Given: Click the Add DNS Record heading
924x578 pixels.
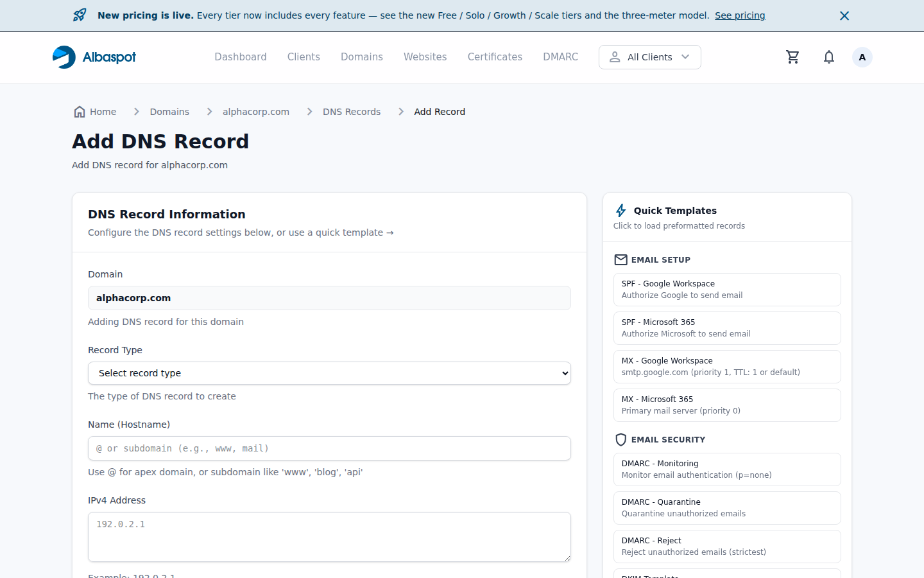Looking at the screenshot, I should [160, 141].
